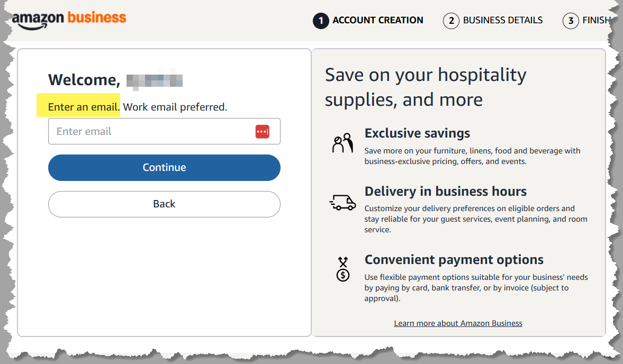
Task: Click the Delivery in business hours heading
Action: [x=446, y=192]
